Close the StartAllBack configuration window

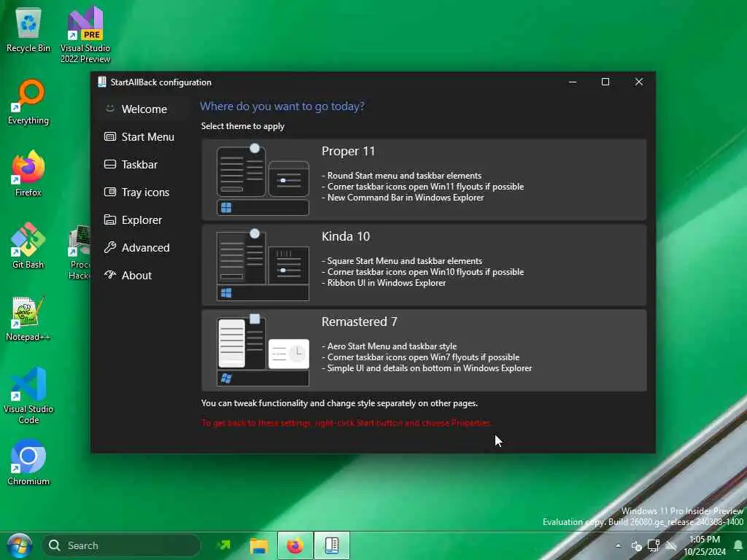tap(639, 82)
